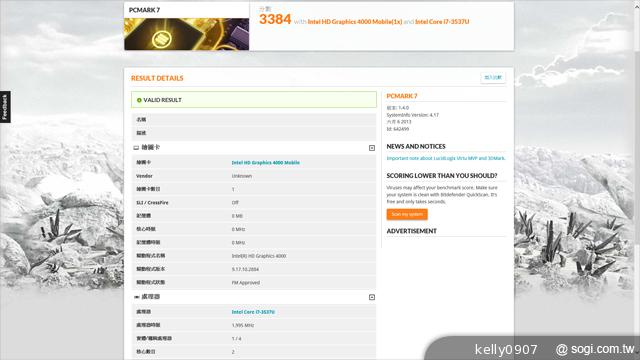Select the FM Approved driver status

[x=246, y=282]
